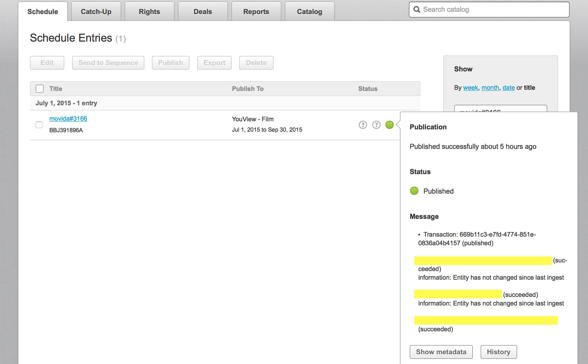The image size is (588, 364).
Task: Toggle the select-all Title checkbox
Action: 40,89
